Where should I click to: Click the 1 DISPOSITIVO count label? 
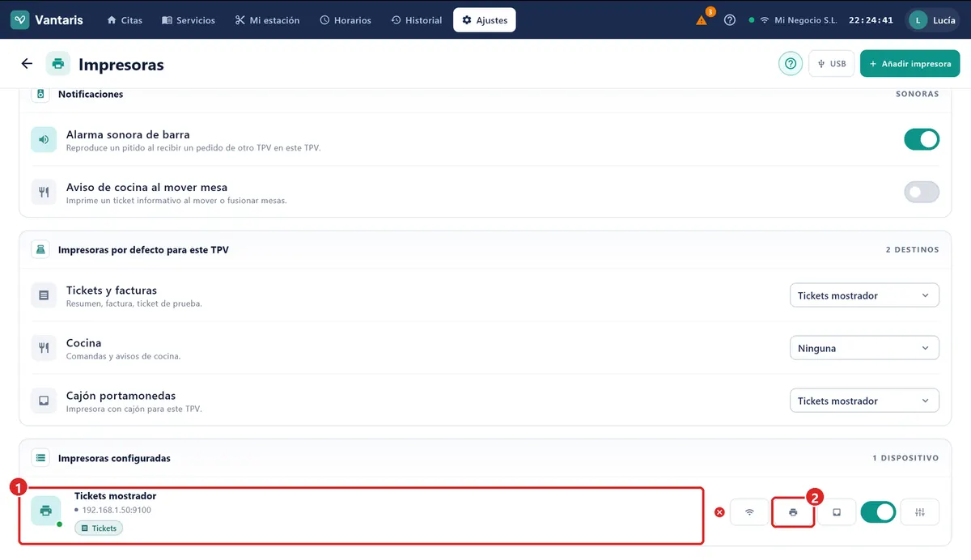[905, 458]
